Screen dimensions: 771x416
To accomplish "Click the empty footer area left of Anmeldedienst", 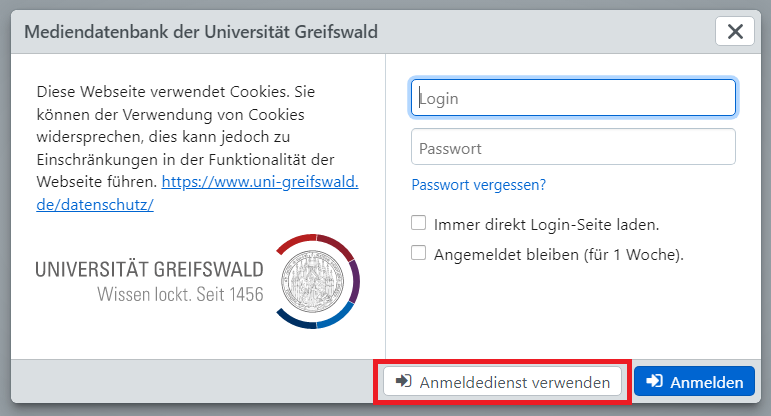I will (190, 381).
